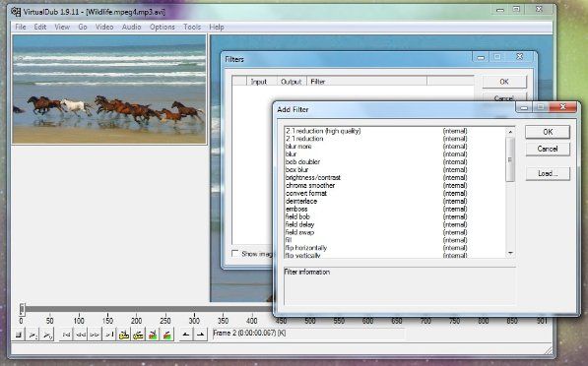Toggle the Show image formats checkbox

point(235,254)
